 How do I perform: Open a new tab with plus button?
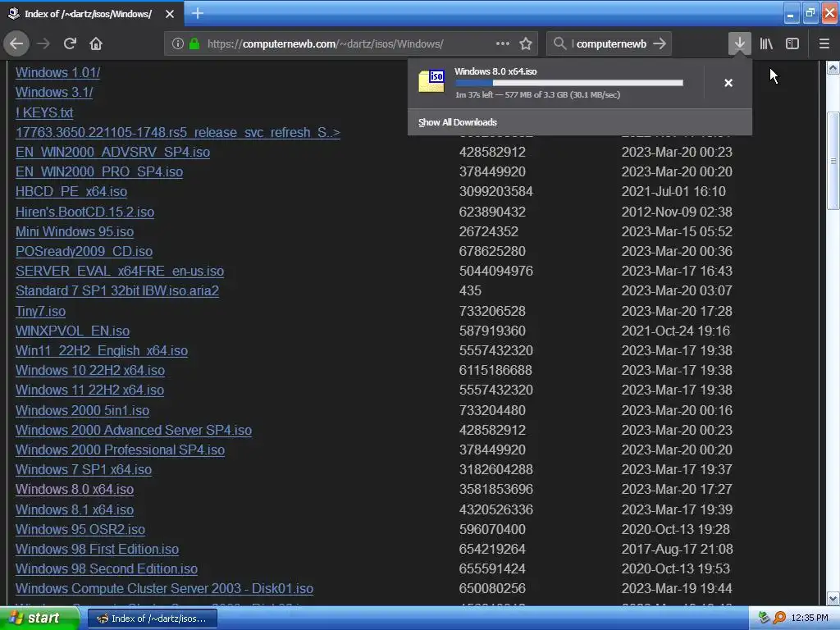tap(197, 13)
